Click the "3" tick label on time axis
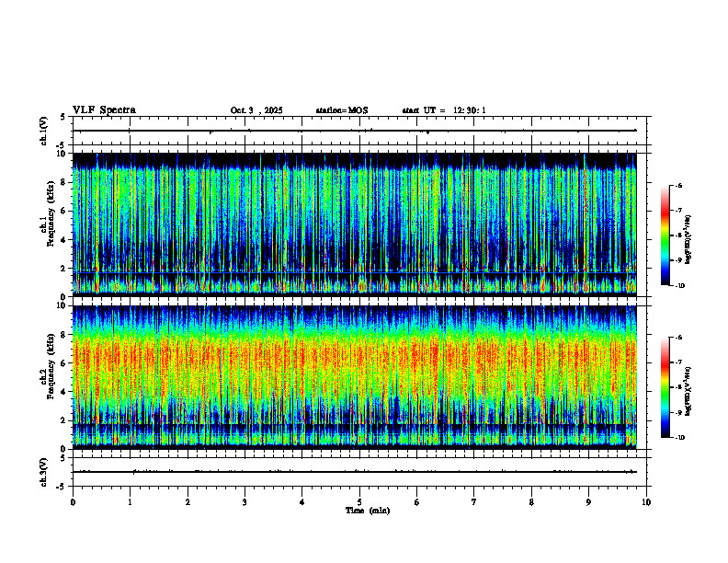 tap(245, 502)
